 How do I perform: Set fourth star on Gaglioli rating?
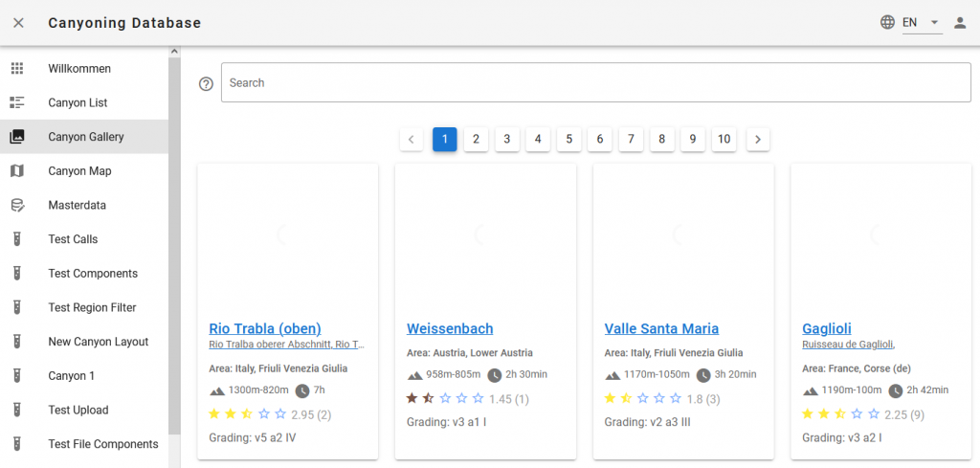pyautogui.click(x=857, y=414)
